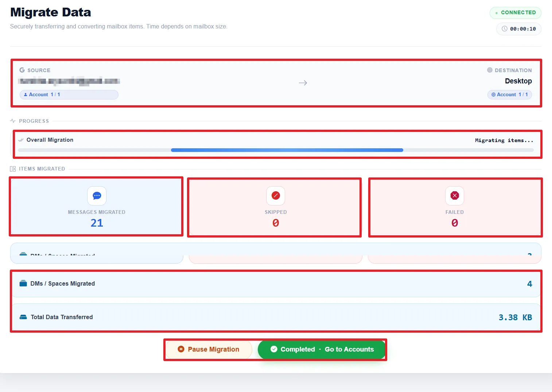Click the destination Account 1 / 1 pill
Screen dimensions: 552x392
pyautogui.click(x=510, y=95)
